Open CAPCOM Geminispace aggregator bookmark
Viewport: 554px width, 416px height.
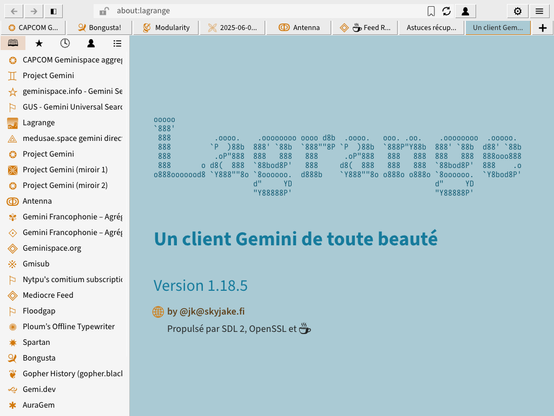[65, 60]
